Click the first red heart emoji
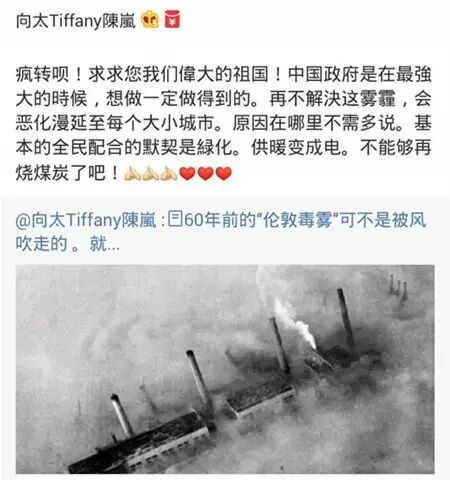Screen dimensions: 450x480 (187, 174)
